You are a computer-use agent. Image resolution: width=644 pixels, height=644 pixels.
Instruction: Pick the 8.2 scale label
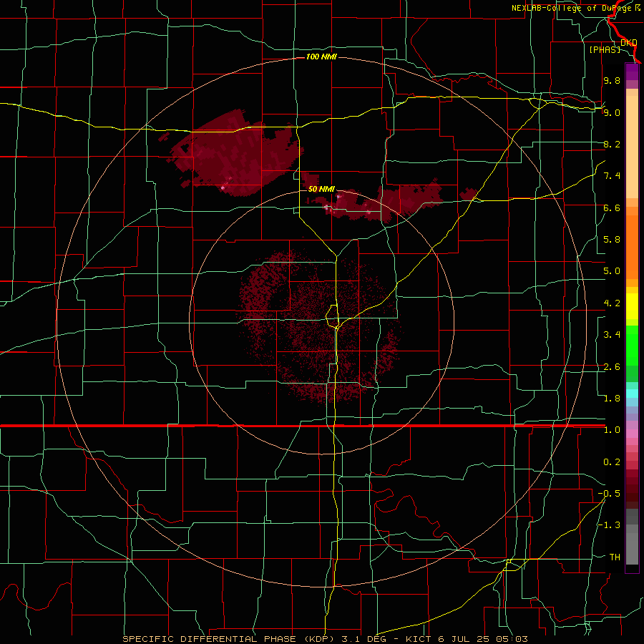coord(612,144)
